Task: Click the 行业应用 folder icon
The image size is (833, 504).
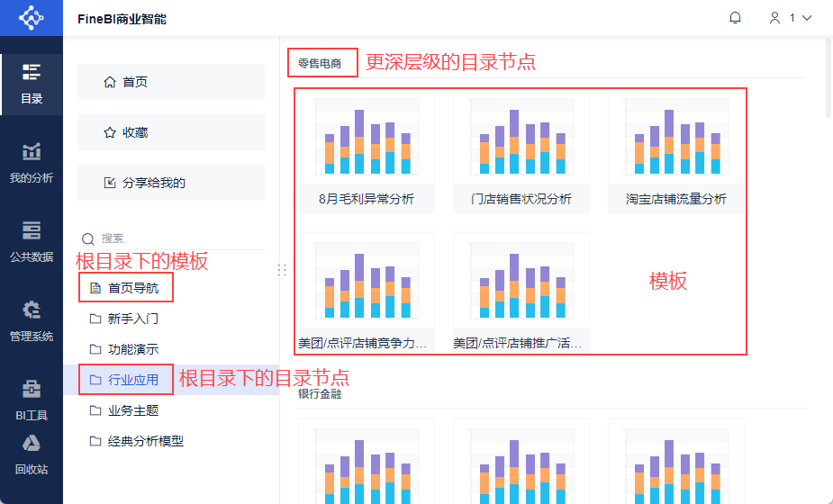Action: [x=95, y=380]
